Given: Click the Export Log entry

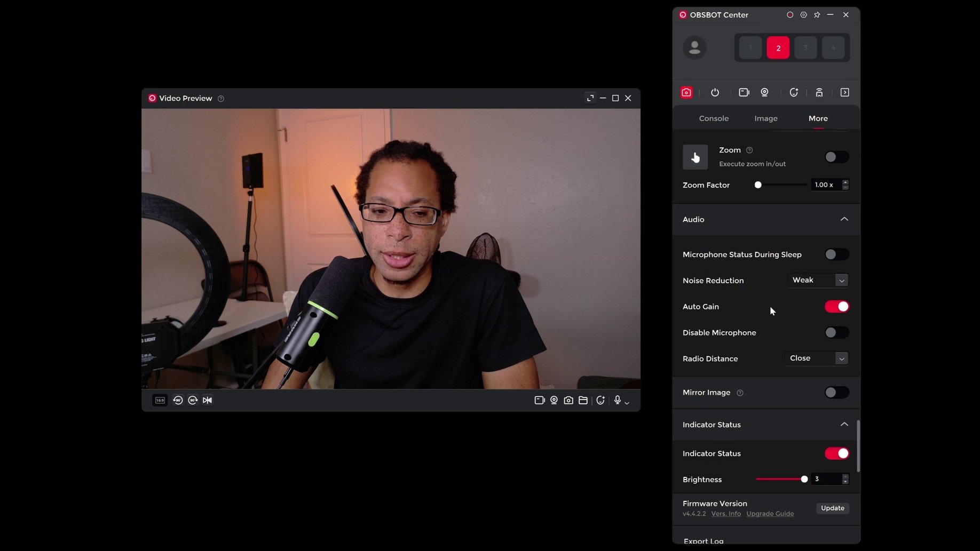Looking at the screenshot, I should click(x=703, y=541).
